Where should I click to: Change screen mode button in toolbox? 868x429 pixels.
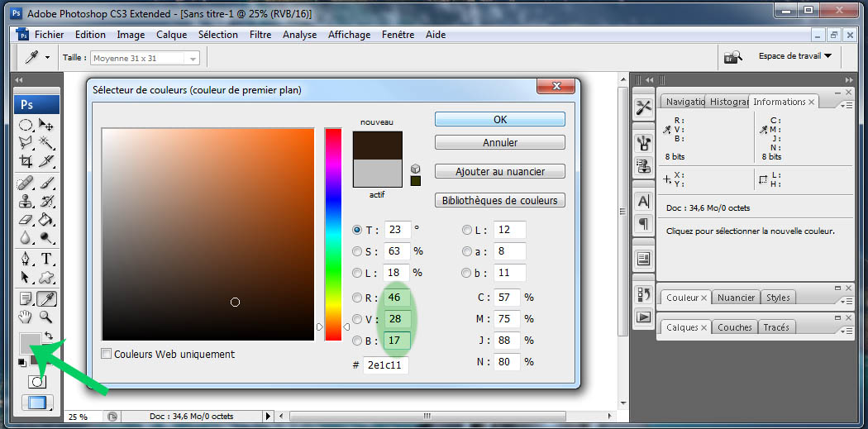tap(36, 403)
